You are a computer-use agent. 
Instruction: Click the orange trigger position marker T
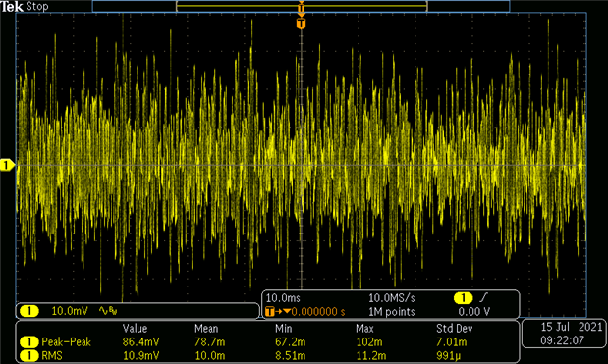301,24
